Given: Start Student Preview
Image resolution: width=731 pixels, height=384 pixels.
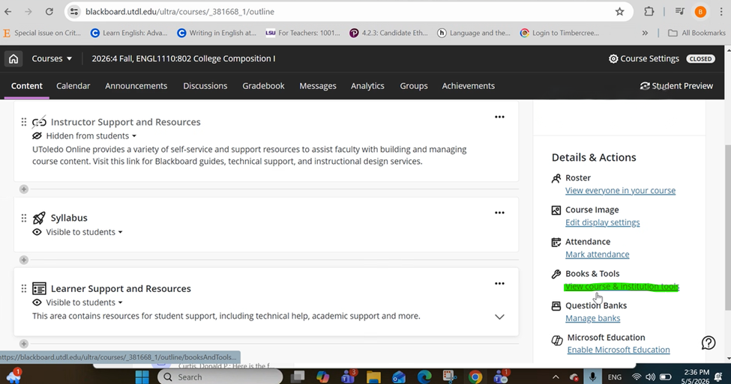Looking at the screenshot, I should [x=676, y=86].
